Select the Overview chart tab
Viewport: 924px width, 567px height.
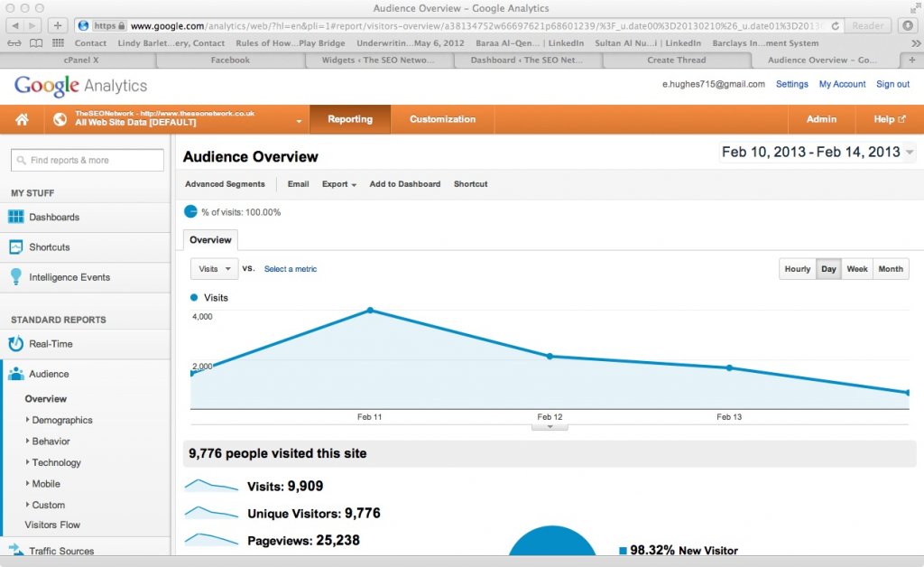(210, 240)
